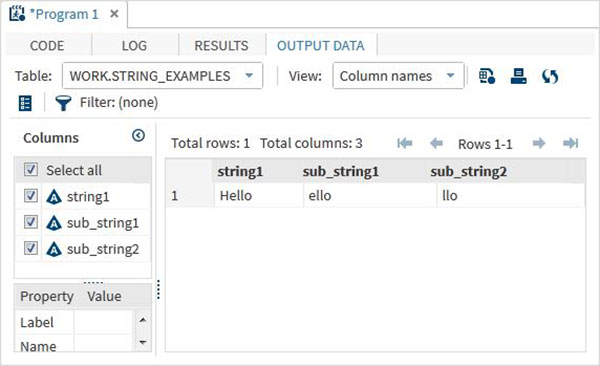Screen dimensions: 600x366
Task: Uncheck the sub_string1 column checkbox
Action: click(31, 222)
